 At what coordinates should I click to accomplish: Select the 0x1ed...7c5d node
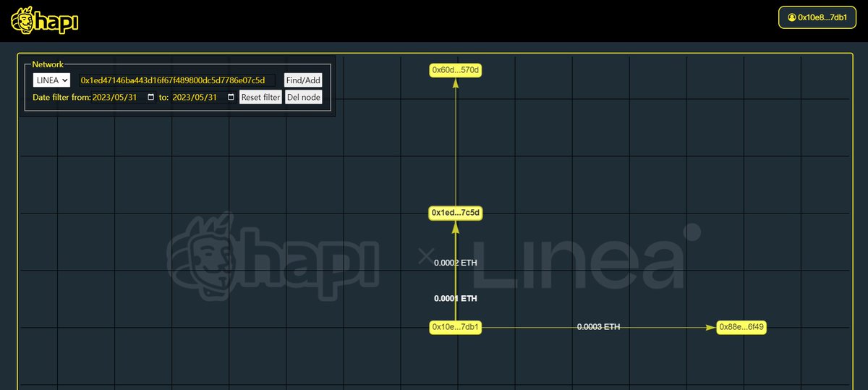pos(456,213)
